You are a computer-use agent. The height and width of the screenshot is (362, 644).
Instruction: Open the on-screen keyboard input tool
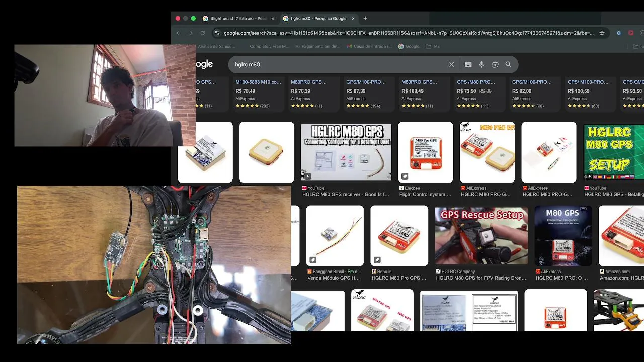468,64
